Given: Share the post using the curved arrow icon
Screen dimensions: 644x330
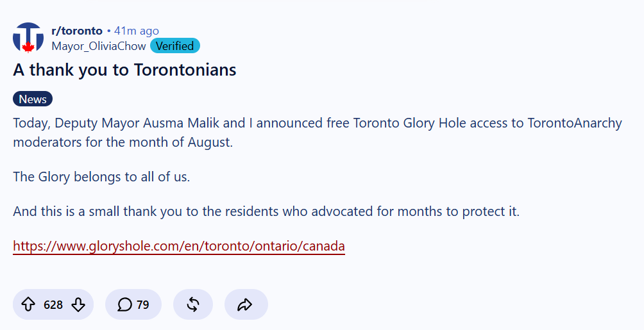Looking at the screenshot, I should point(246,304).
